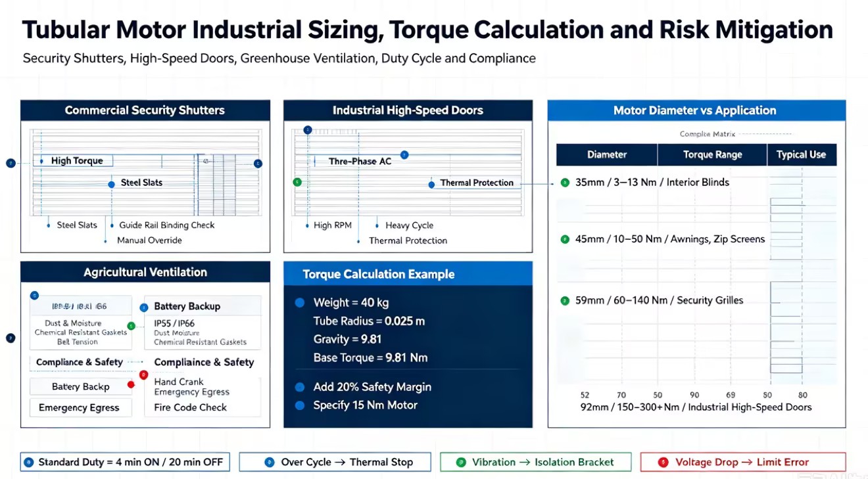The width and height of the screenshot is (868, 479).
Task: Select the Industrial High-Speed Doors panel header
Action: [x=408, y=110]
